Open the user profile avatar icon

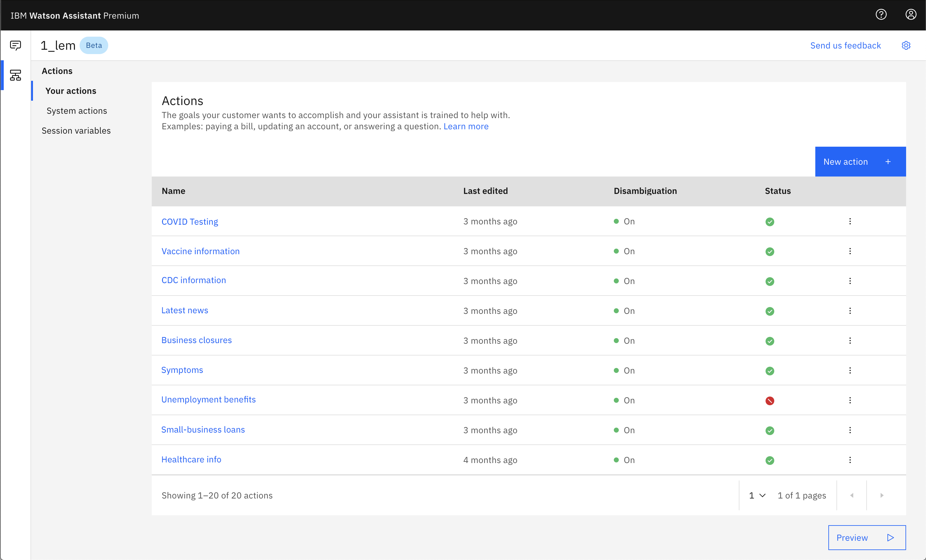(910, 15)
